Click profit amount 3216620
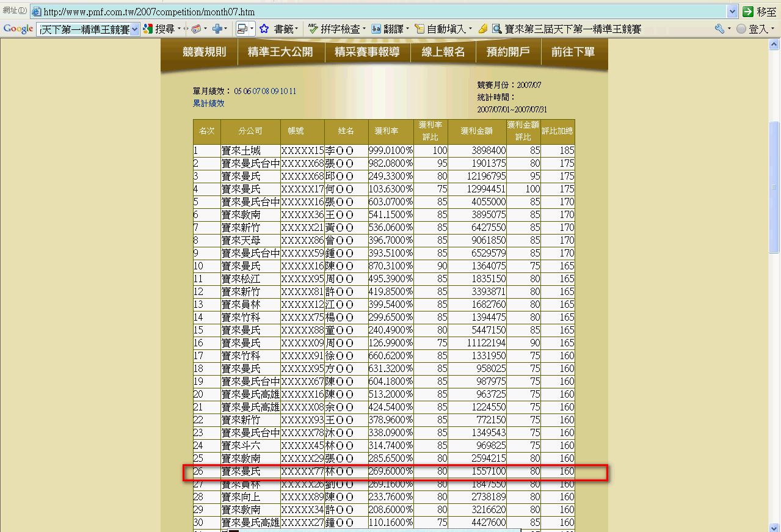The image size is (781, 532). 478,510
